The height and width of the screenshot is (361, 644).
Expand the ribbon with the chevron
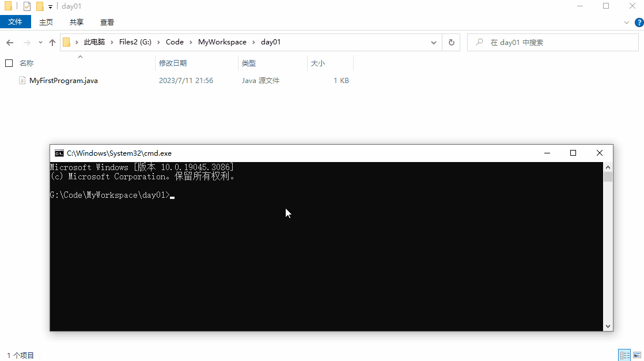(x=626, y=22)
